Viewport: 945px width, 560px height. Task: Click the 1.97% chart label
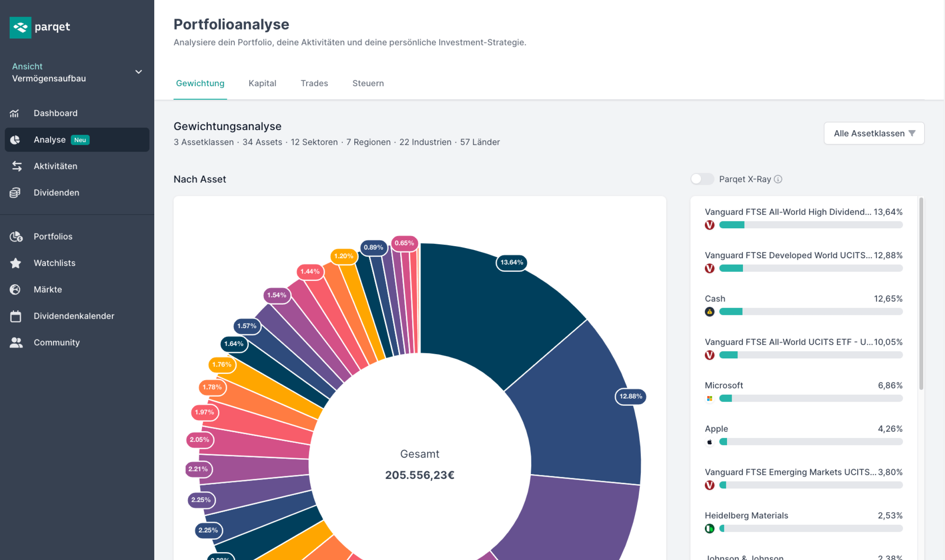pyautogui.click(x=204, y=412)
